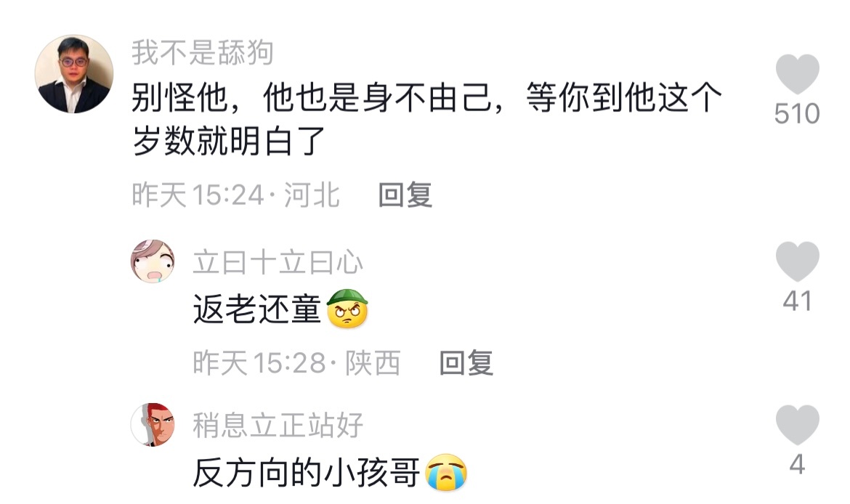
Task: Open username 立日十立日心
Action: (278, 262)
